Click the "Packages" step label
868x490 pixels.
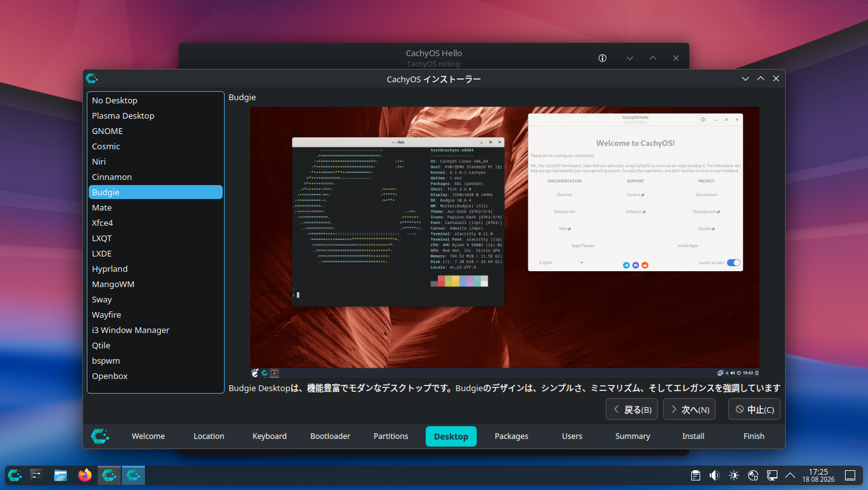point(511,436)
